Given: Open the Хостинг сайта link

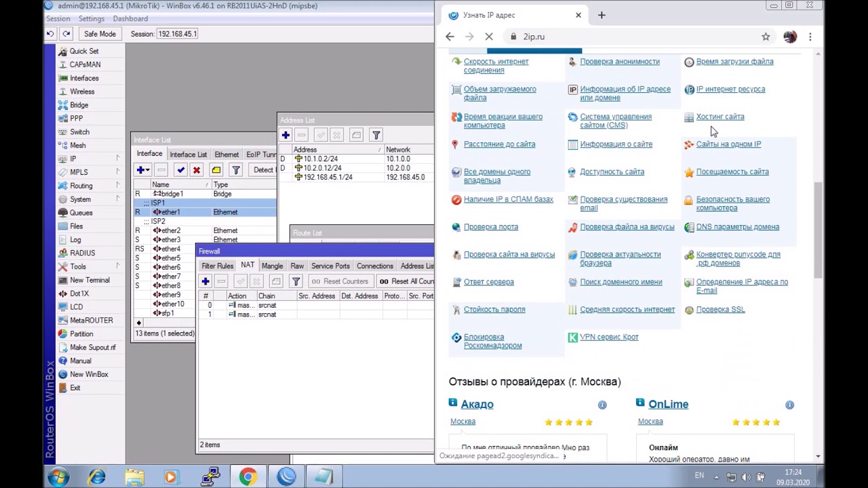Looking at the screenshot, I should [x=720, y=117].
